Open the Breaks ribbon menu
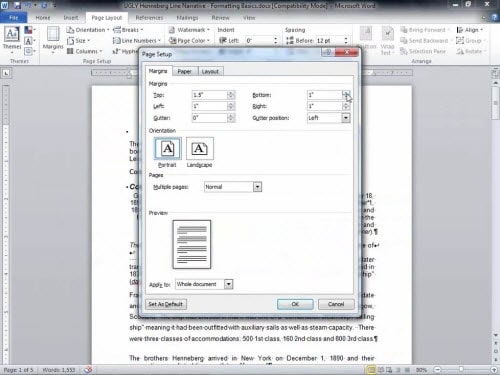Screen dimensions: 500x375 point(128,30)
